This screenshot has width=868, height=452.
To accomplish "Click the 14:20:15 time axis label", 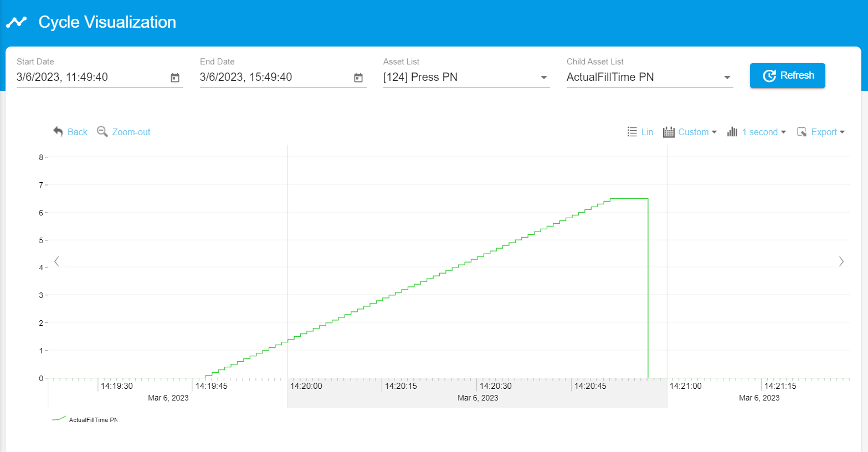I will coord(401,386).
